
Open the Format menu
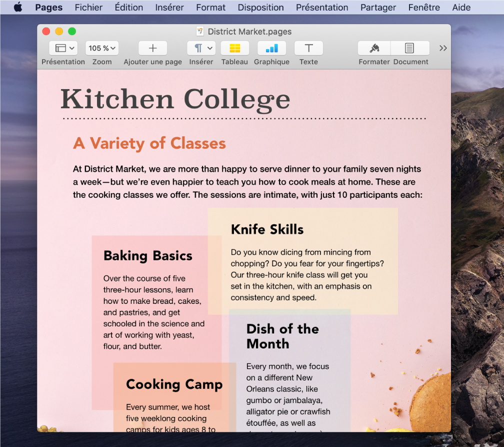click(211, 7)
